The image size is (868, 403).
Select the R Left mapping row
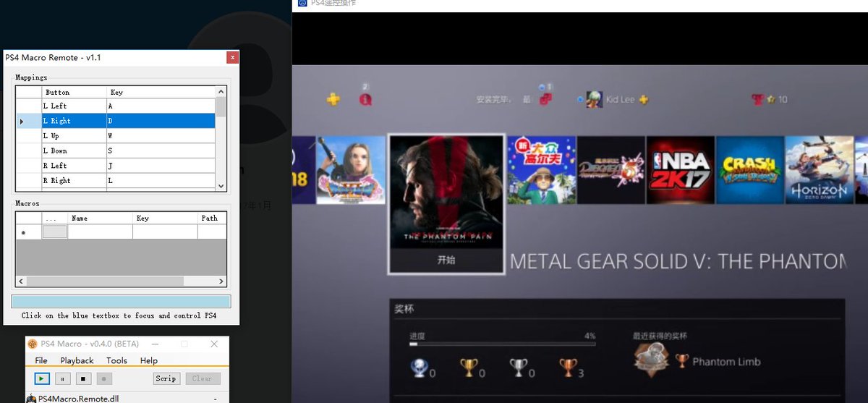[116, 165]
